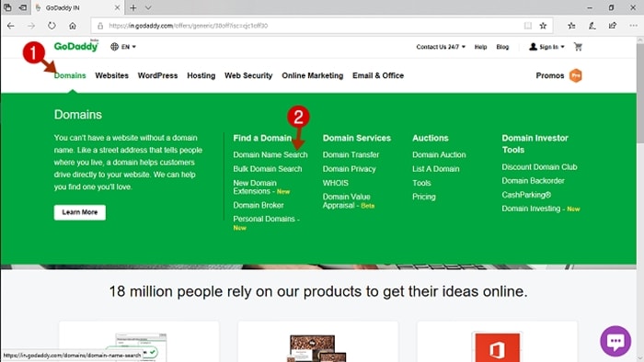Open New Domain Extensions link
The height and width of the screenshot is (362, 644).
click(261, 187)
